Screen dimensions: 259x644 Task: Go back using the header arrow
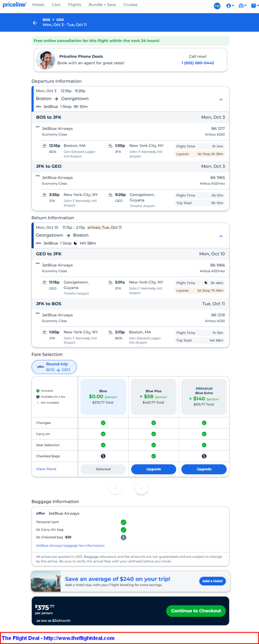point(35,23)
